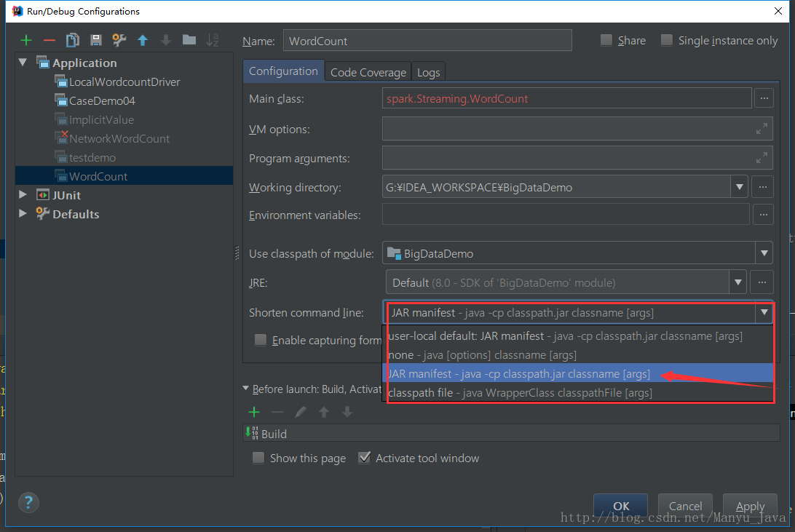Move configuration up with the blue arrow
Viewport: 795px width, 532px height.
click(143, 40)
